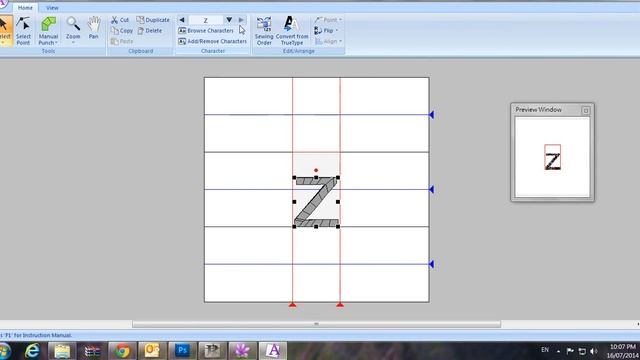Pick the Zoom tool
This screenshot has width=640, height=360.
(73, 30)
